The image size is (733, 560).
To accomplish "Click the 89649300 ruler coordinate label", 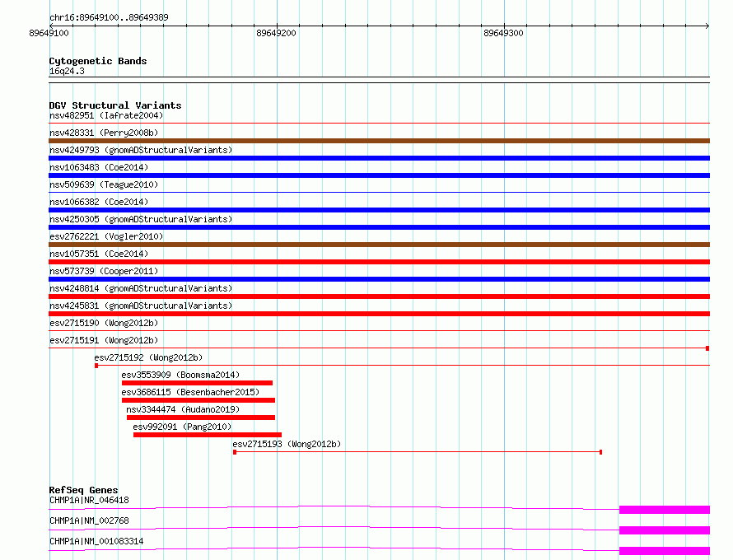I will (503, 33).
